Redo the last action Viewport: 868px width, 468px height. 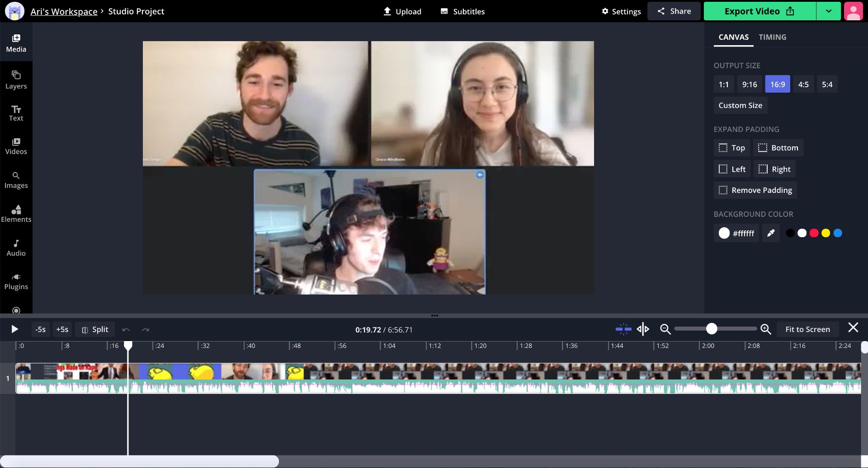point(145,330)
